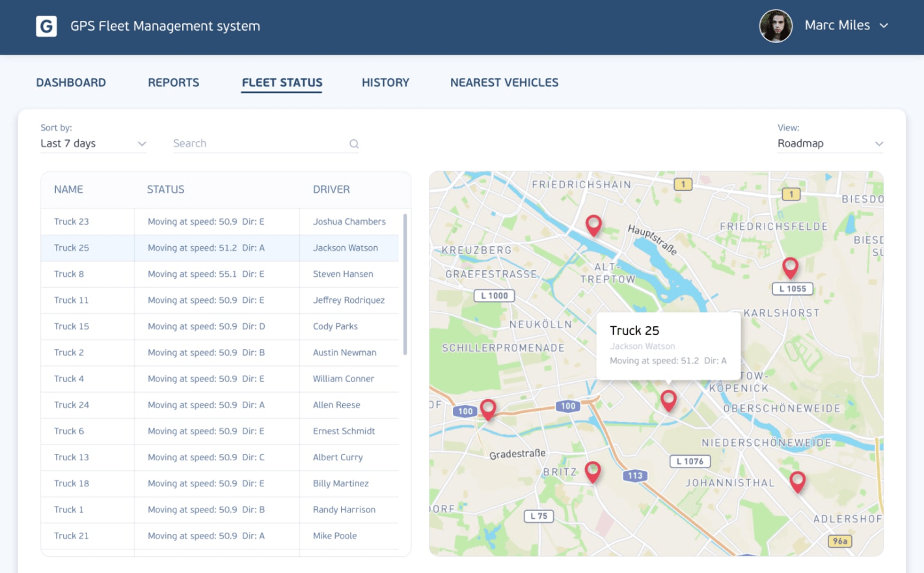Go to Nearest Vehicles
The width and height of the screenshot is (924, 573).
504,82
